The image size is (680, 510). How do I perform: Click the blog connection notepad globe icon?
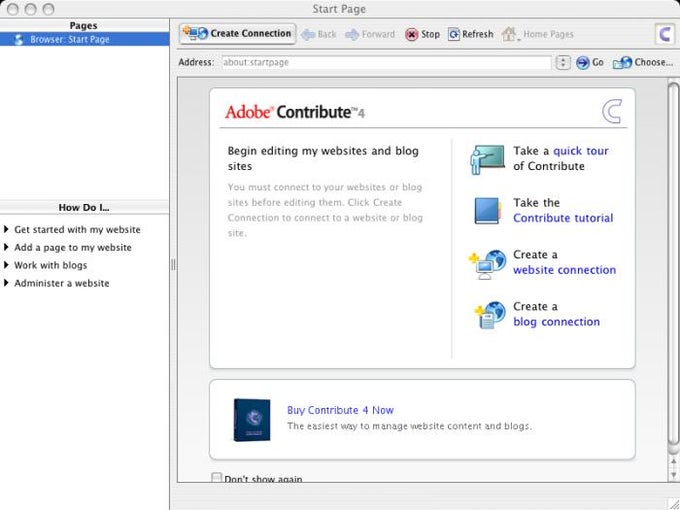490,315
